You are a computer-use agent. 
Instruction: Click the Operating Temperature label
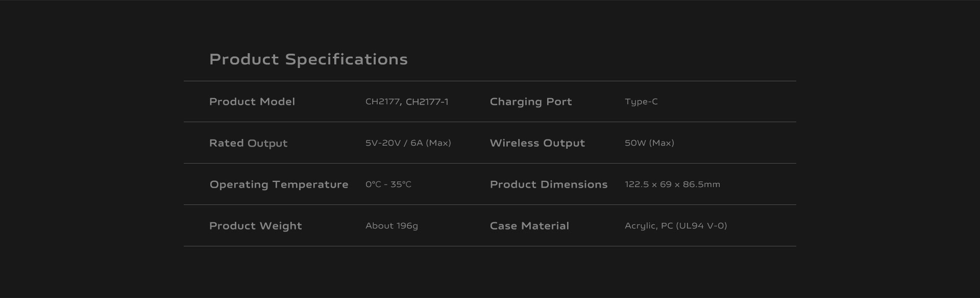[279, 185]
